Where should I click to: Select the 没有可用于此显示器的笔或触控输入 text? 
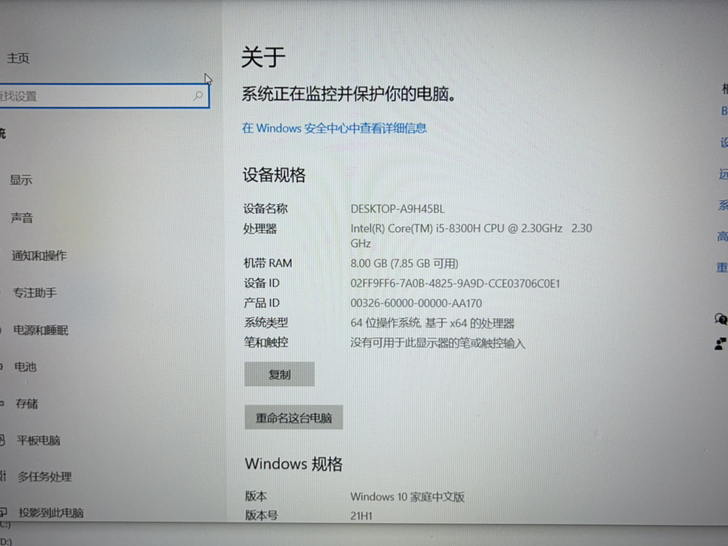(x=437, y=343)
